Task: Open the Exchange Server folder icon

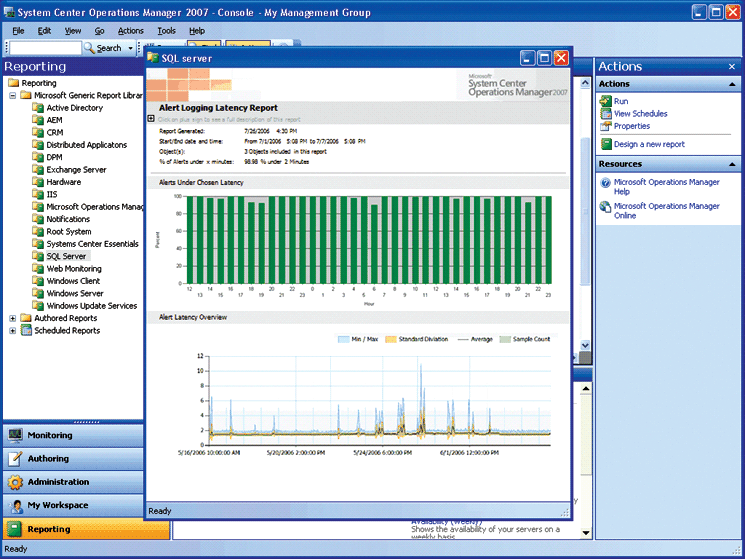Action: pos(38,170)
